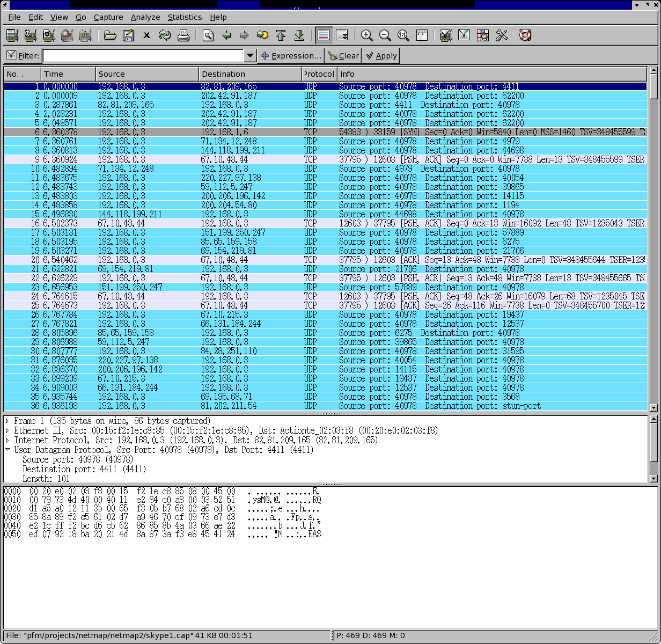Collapse the User Datagram Protocol node

tap(8, 450)
